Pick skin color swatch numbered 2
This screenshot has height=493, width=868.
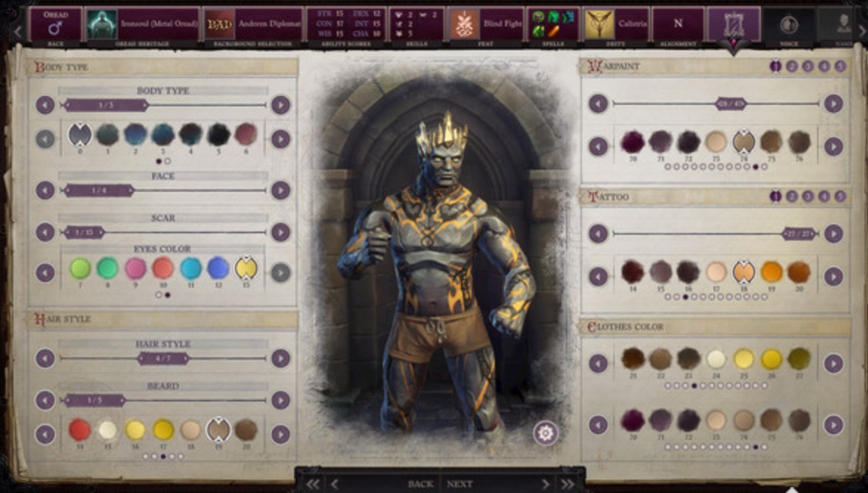135,134
